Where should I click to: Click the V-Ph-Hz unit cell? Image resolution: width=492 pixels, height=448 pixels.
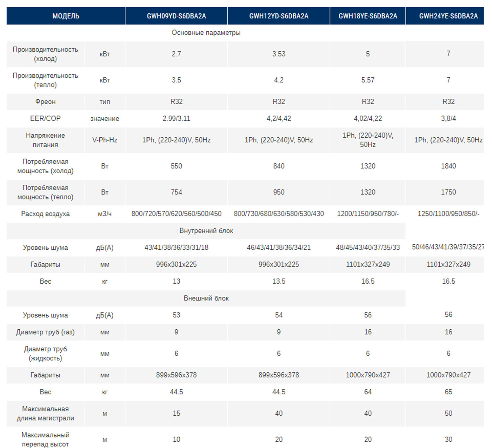pyautogui.click(x=105, y=140)
